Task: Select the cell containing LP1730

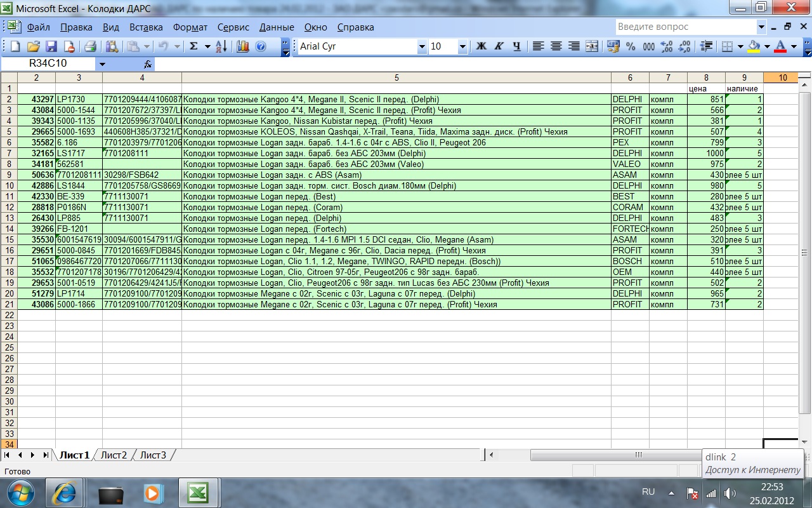Action: 79,99
